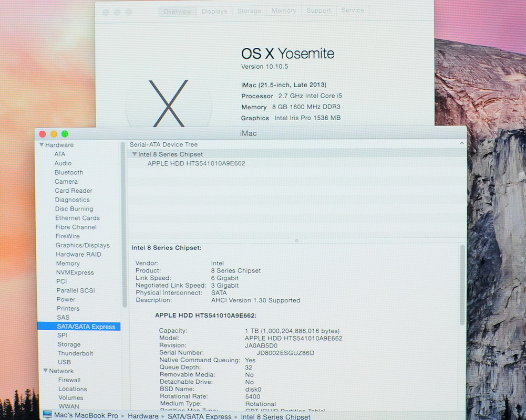Image resolution: width=526 pixels, height=420 pixels.
Task: Click the BSD Name value disk0
Action: coord(253,390)
